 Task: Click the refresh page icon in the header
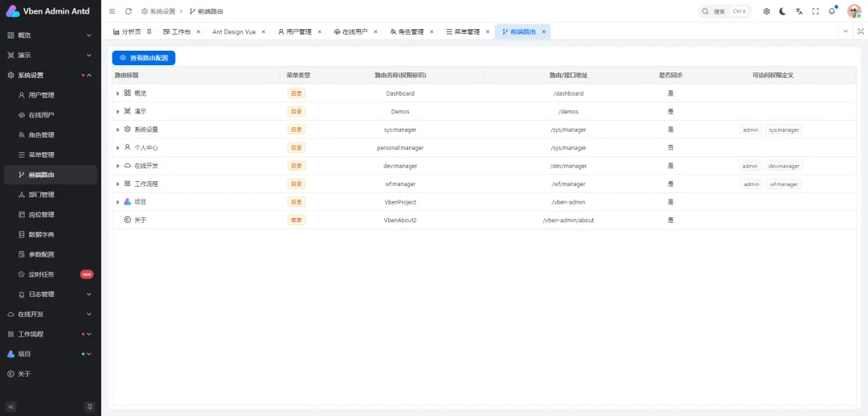click(x=129, y=11)
